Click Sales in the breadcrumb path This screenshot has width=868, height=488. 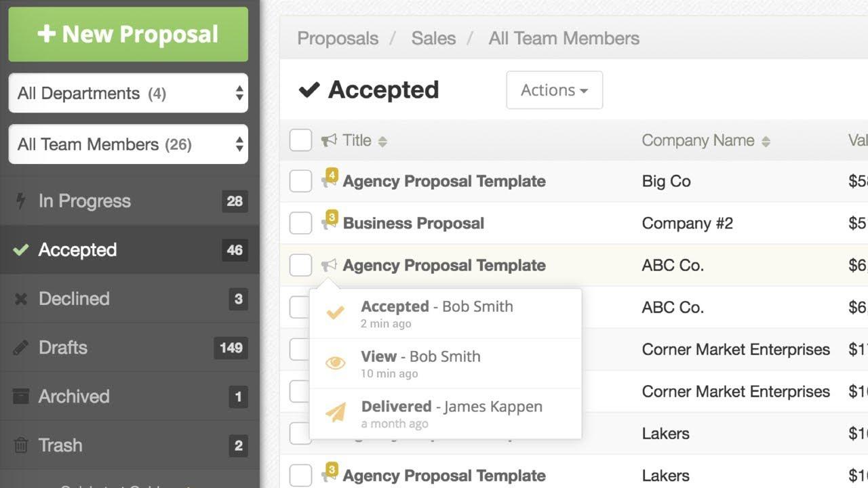point(433,38)
